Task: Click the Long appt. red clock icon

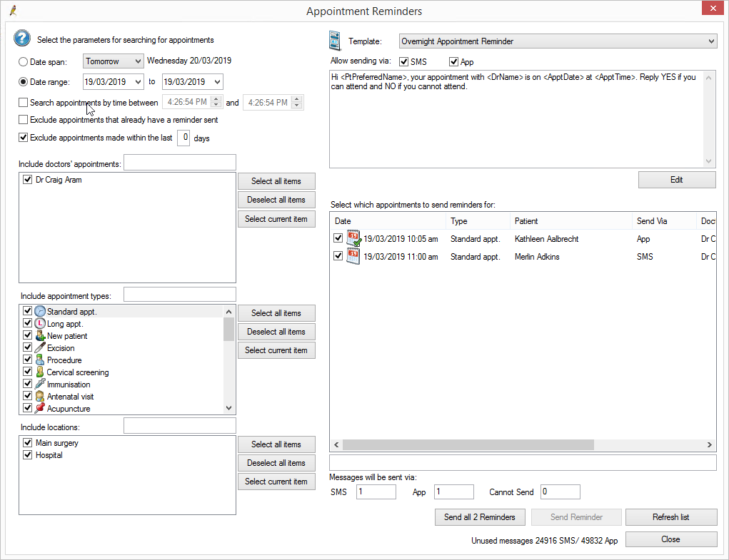Action: 41,323
